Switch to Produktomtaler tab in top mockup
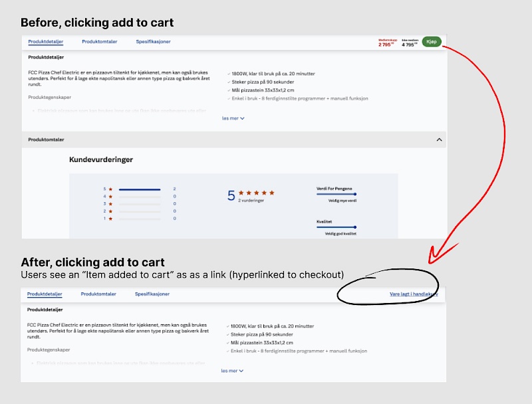 99,42
